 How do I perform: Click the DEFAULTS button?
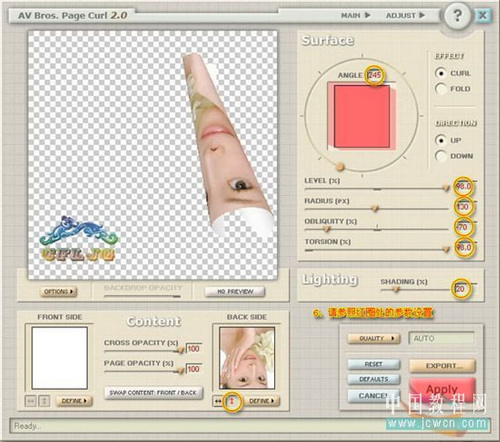pyautogui.click(x=374, y=379)
